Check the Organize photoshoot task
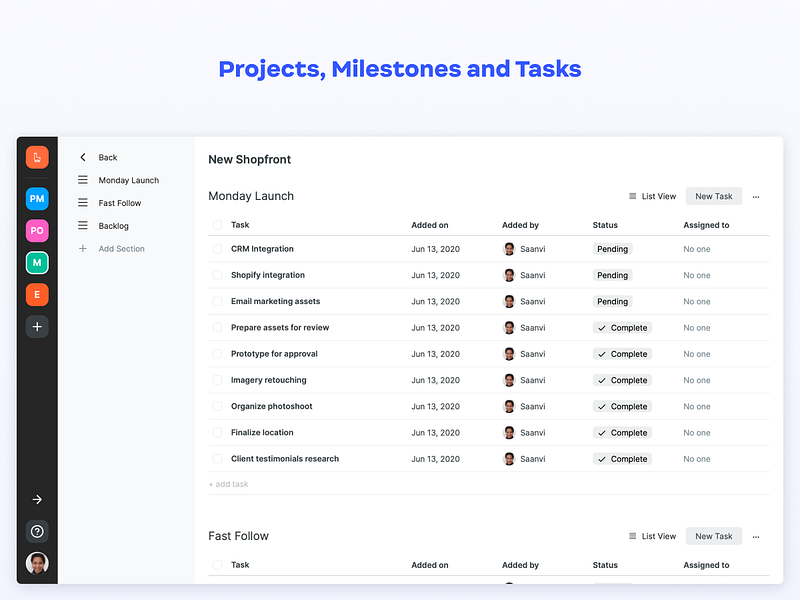Image resolution: width=800 pixels, height=600 pixels. (217, 407)
